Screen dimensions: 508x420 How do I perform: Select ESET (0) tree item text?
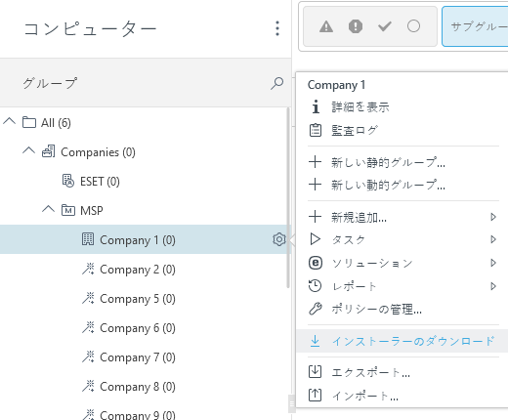(x=100, y=182)
